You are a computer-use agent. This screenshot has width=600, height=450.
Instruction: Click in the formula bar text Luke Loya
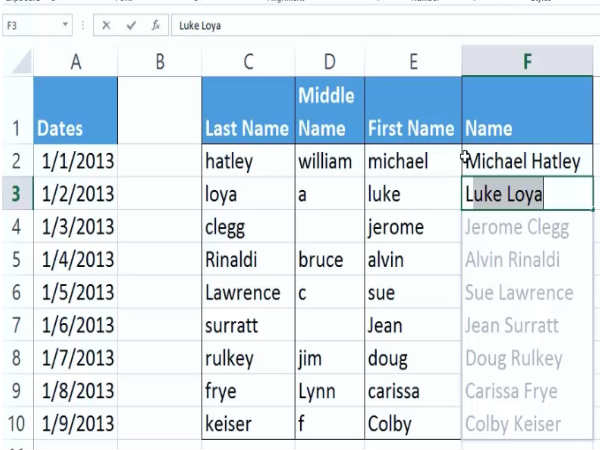[x=201, y=26]
